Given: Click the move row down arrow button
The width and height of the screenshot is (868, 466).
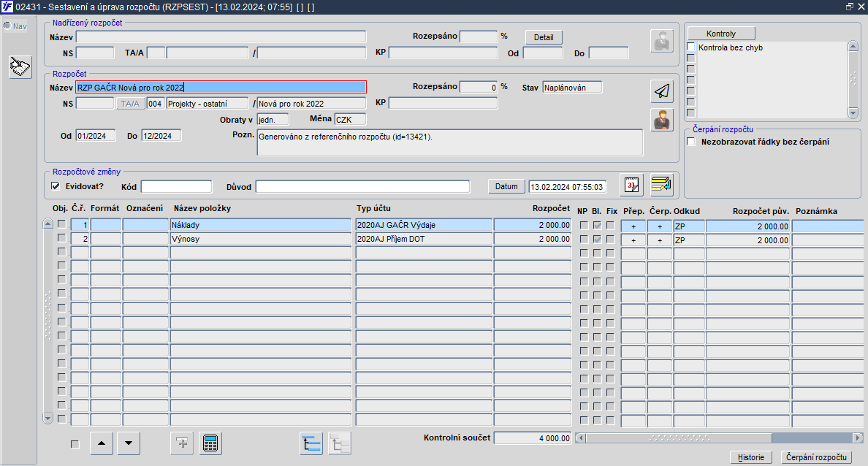Looking at the screenshot, I should 129,443.
